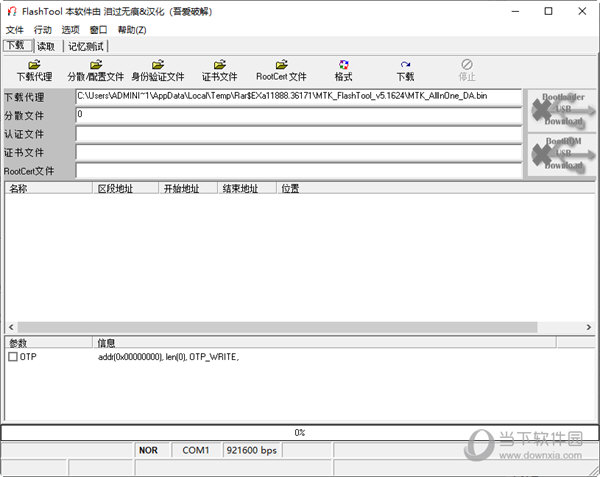Click the 下载代理 field label
This screenshot has height=477, width=600.
coord(24,97)
